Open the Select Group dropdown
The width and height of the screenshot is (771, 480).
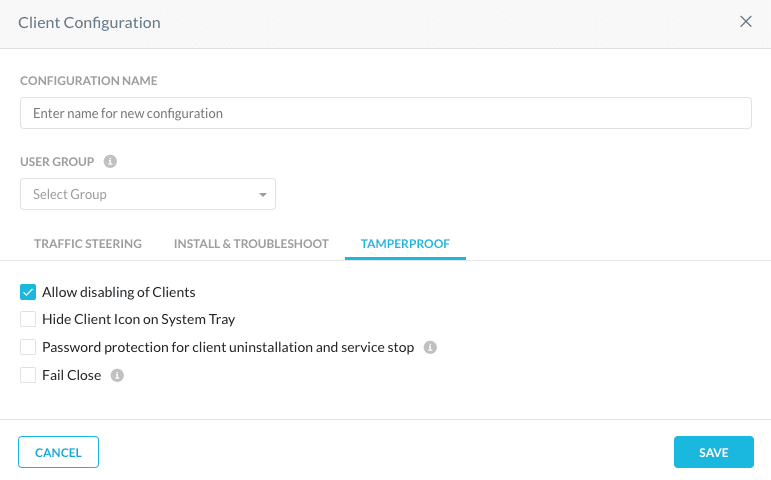pyautogui.click(x=148, y=194)
